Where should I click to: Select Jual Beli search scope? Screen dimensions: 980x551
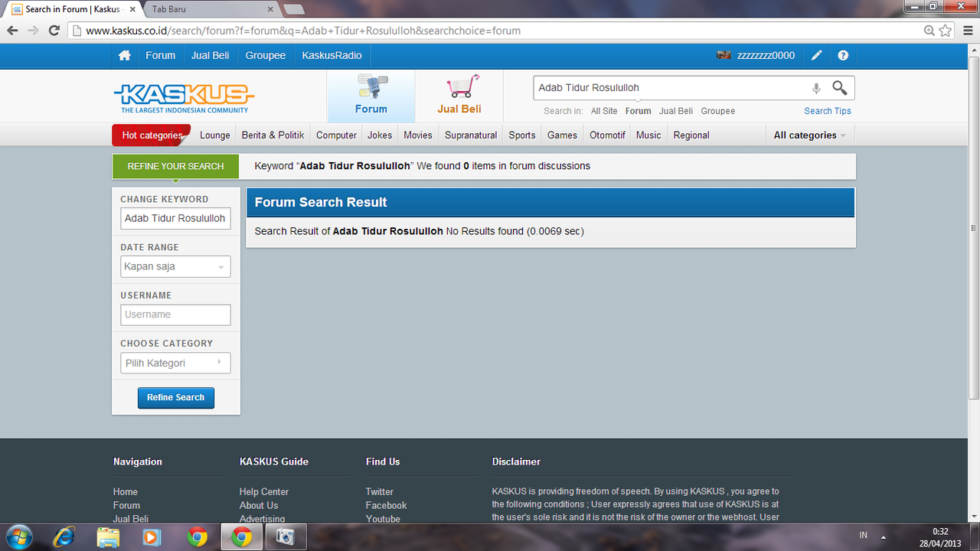pyautogui.click(x=676, y=111)
